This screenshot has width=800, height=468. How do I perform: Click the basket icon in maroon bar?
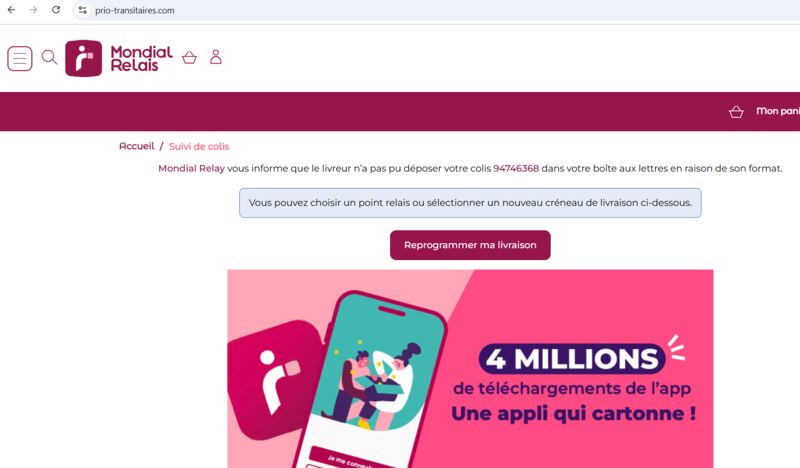[x=736, y=111]
